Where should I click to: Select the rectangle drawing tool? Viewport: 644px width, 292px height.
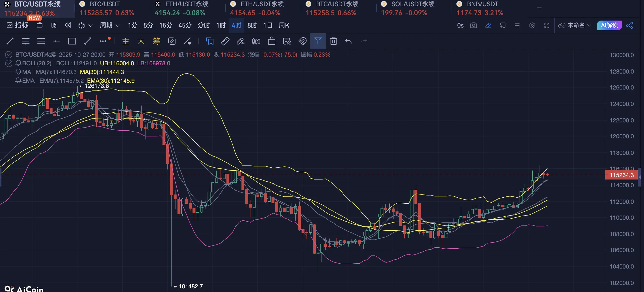tap(72, 41)
